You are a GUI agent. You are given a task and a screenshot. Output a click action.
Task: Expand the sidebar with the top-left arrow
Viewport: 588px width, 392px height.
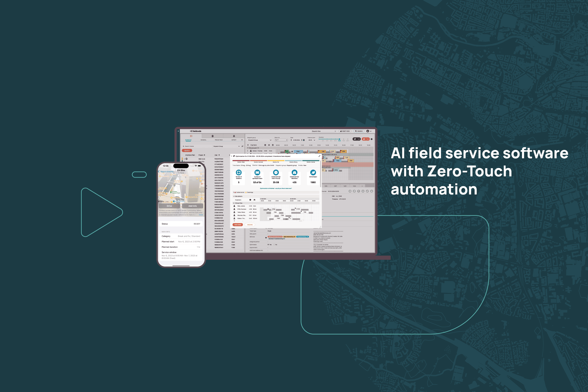[178, 131]
